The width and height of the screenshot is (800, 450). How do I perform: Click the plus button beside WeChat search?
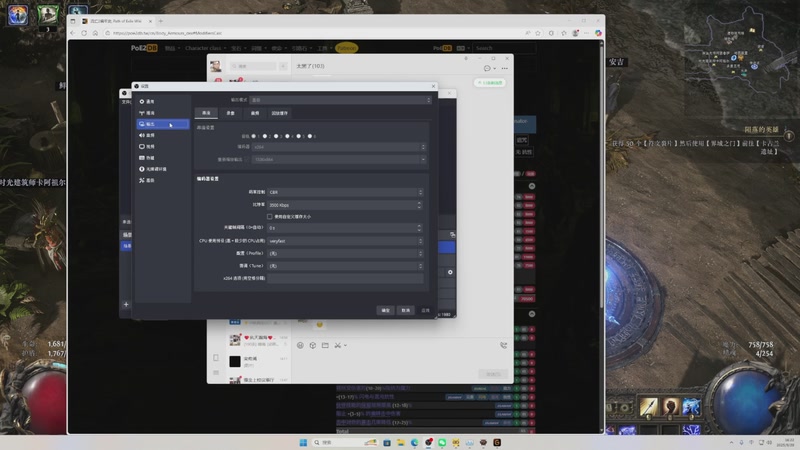tap(283, 66)
